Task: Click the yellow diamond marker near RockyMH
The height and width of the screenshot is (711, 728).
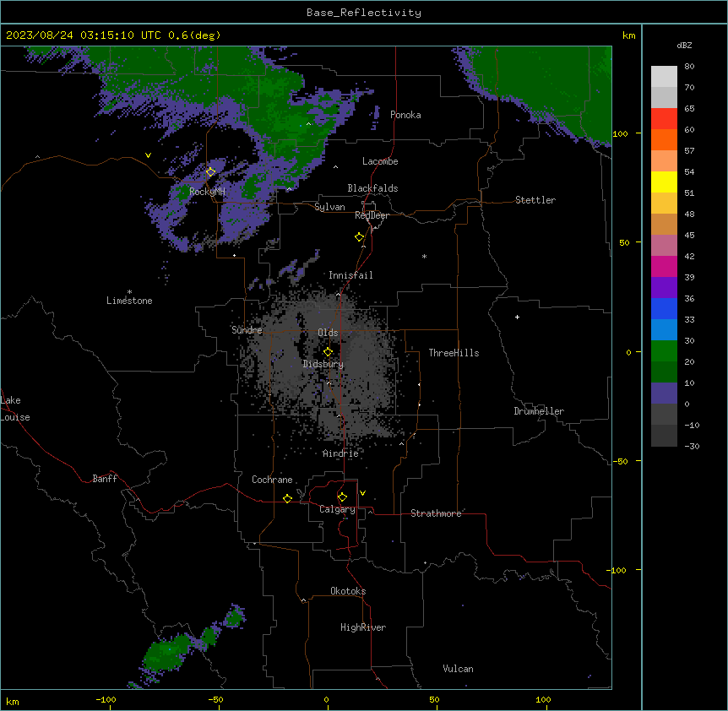Action: point(211,172)
